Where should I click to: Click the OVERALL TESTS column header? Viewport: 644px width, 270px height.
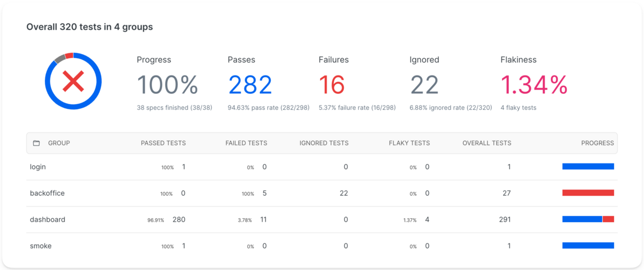[486, 143]
